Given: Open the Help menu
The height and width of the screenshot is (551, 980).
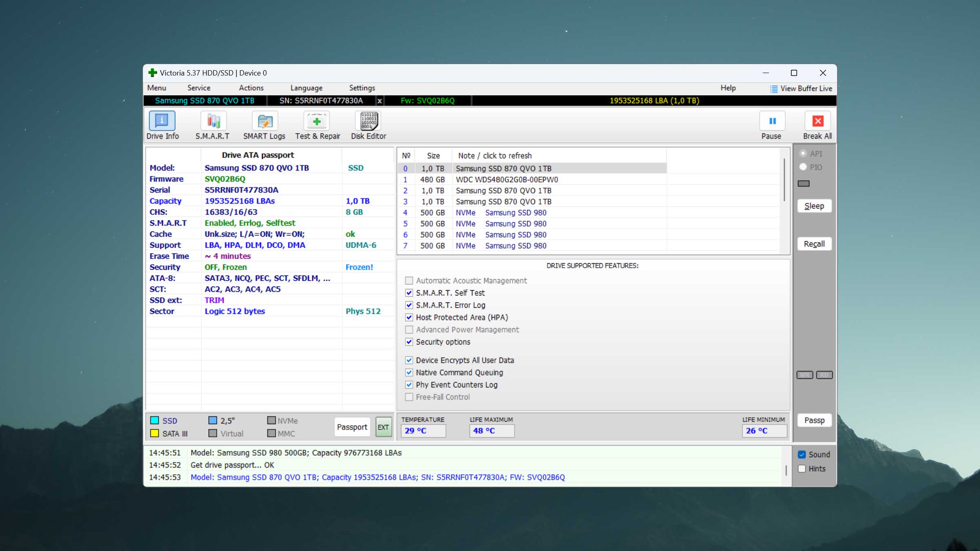Looking at the screenshot, I should [x=728, y=88].
